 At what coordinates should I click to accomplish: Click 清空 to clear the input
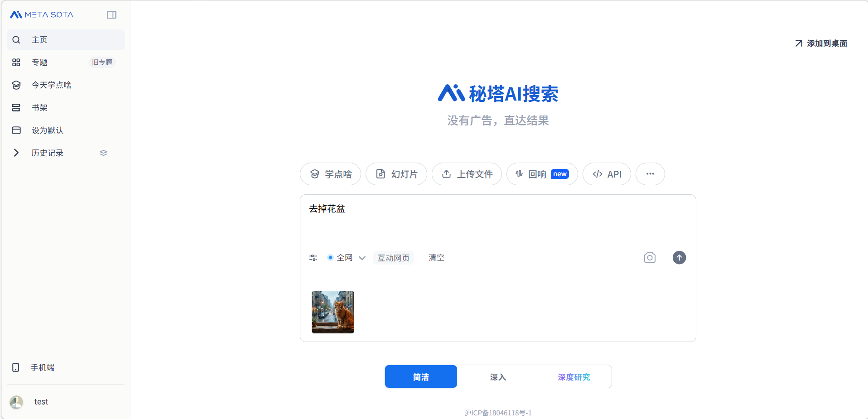pos(436,258)
